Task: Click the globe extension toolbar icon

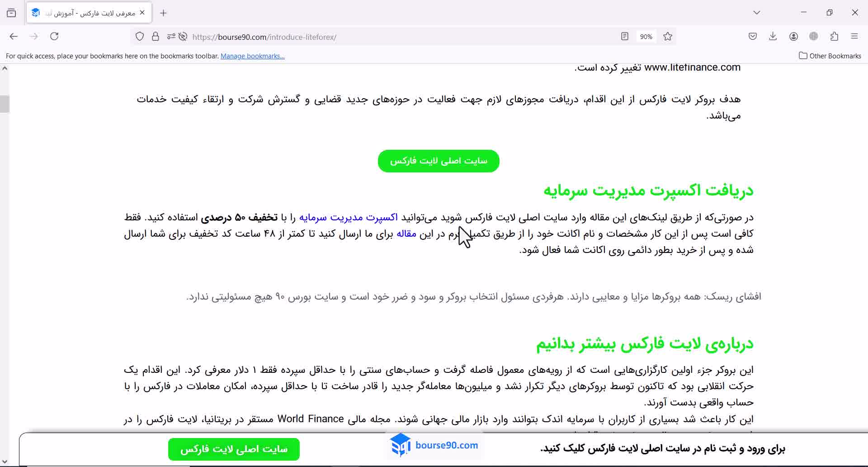Action: (x=814, y=37)
